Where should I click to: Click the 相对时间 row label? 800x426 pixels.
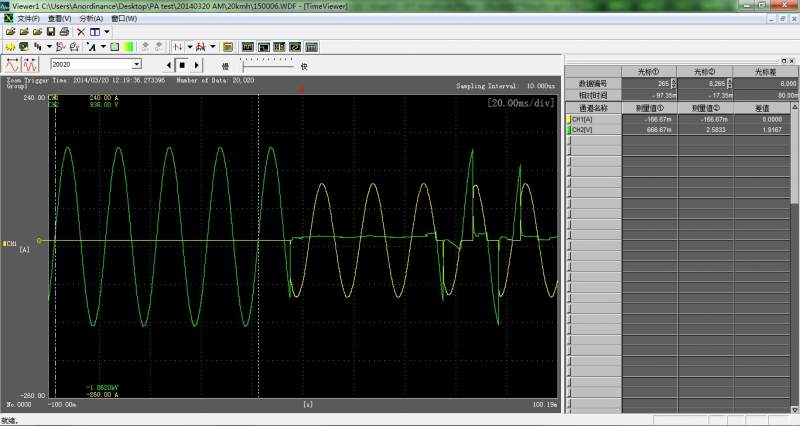click(593, 95)
